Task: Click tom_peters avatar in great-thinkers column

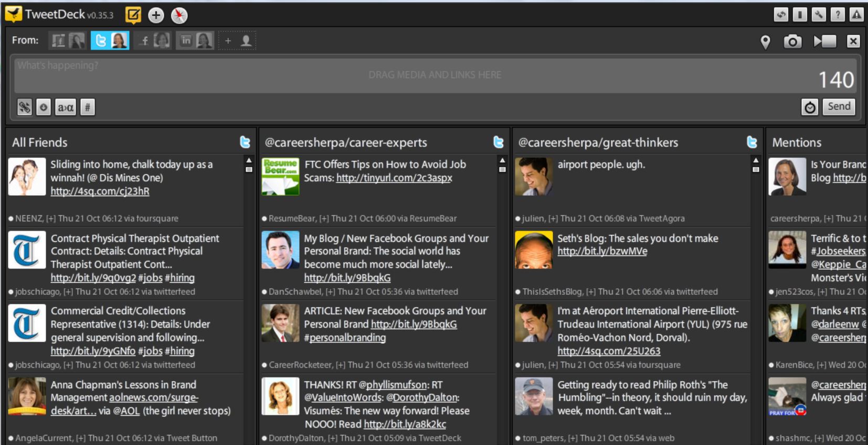Action: [x=534, y=397]
